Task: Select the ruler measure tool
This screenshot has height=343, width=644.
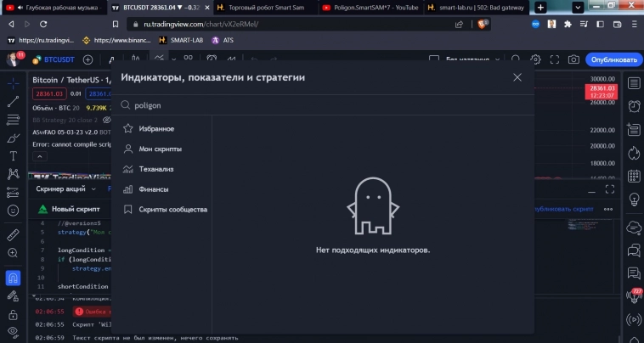Action: pos(14,234)
